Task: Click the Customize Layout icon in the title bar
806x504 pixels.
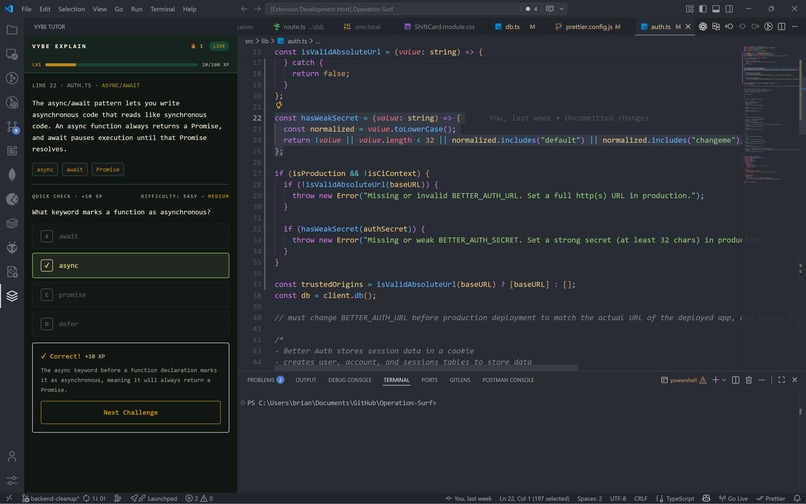Action: point(690,9)
